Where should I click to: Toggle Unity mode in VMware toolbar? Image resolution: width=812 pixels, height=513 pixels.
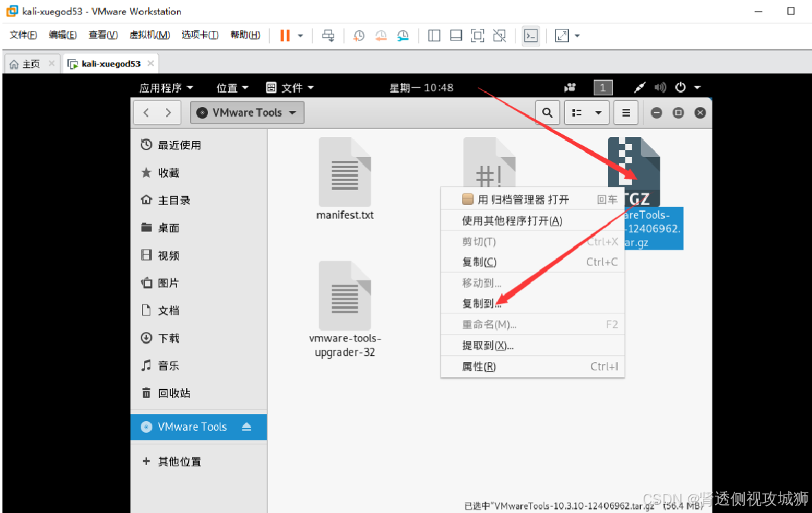[499, 35]
